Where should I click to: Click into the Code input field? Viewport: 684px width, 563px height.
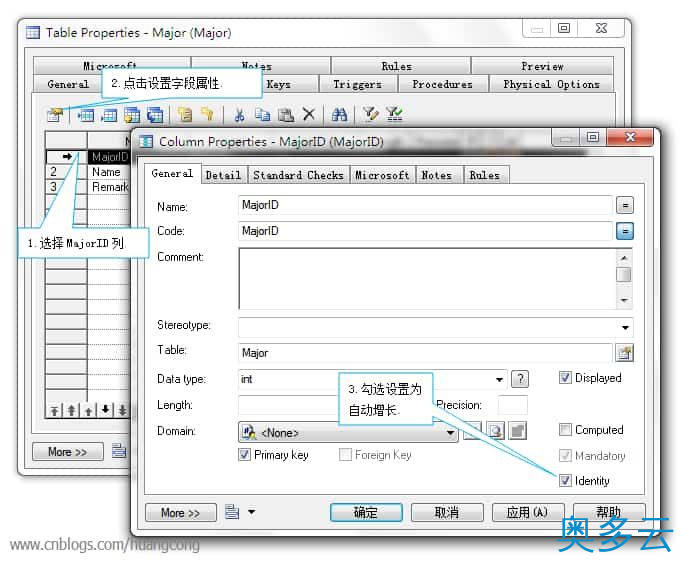pyautogui.click(x=425, y=231)
